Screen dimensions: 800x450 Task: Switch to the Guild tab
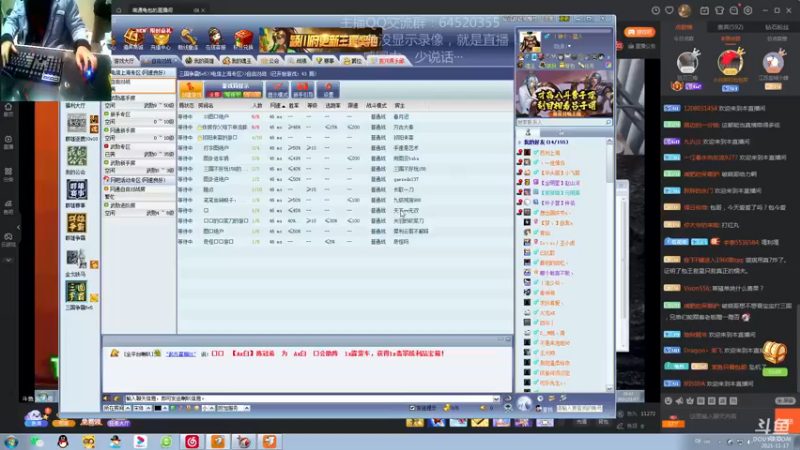pos(270,61)
